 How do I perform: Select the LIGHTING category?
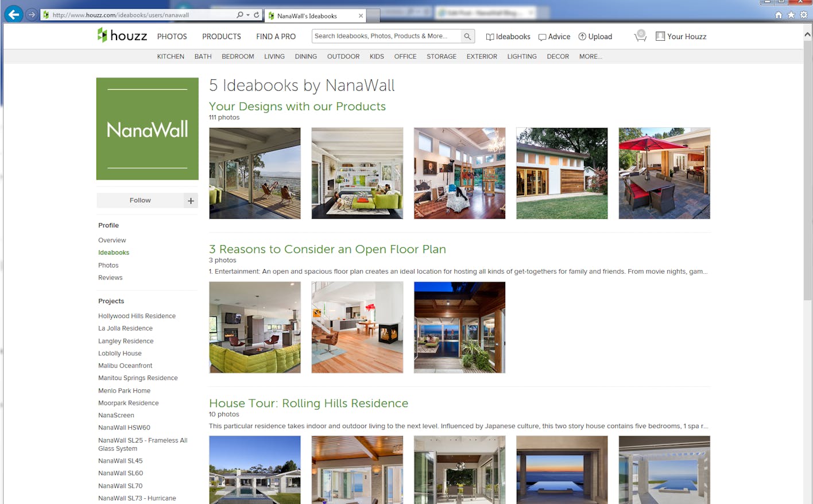click(x=522, y=56)
